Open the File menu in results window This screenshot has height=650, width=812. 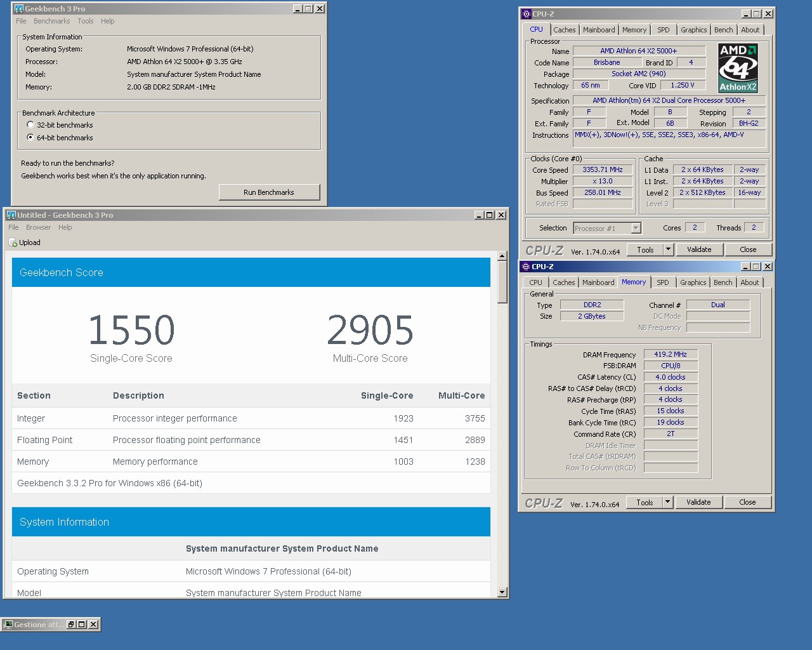[13, 228]
